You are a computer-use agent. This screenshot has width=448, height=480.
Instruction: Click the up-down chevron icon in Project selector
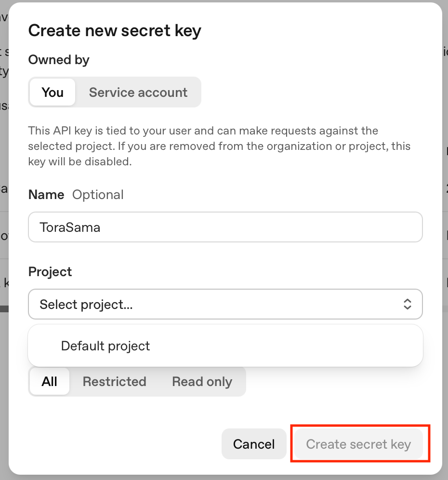point(407,304)
